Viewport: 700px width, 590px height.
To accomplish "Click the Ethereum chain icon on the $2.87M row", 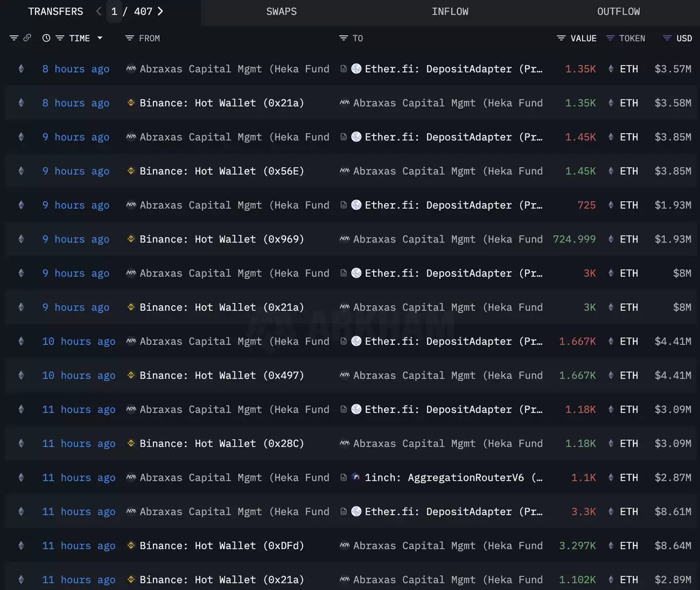I will [21, 477].
